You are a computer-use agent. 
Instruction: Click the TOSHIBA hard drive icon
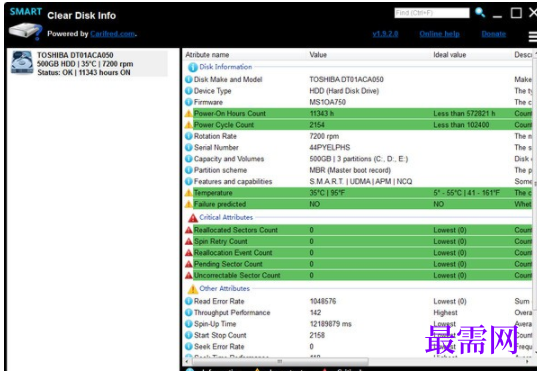tap(22, 62)
